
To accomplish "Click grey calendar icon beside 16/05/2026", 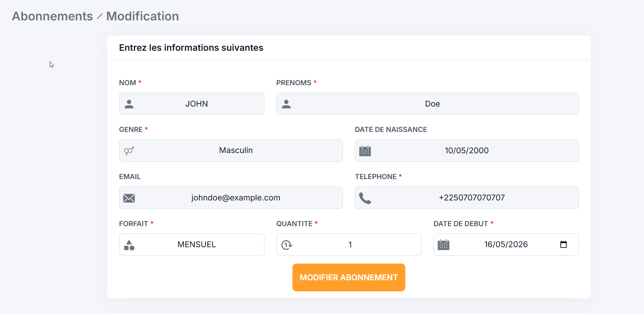I will click(x=443, y=245).
